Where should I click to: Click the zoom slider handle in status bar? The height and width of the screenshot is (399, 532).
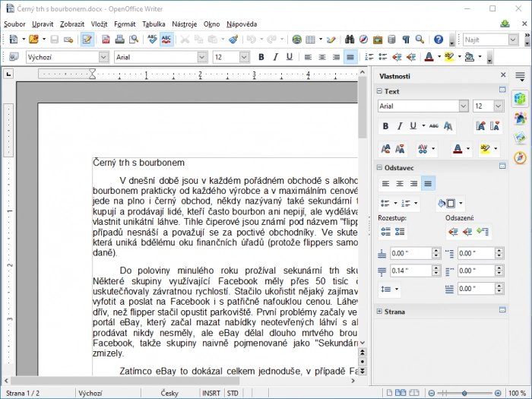tap(464, 393)
